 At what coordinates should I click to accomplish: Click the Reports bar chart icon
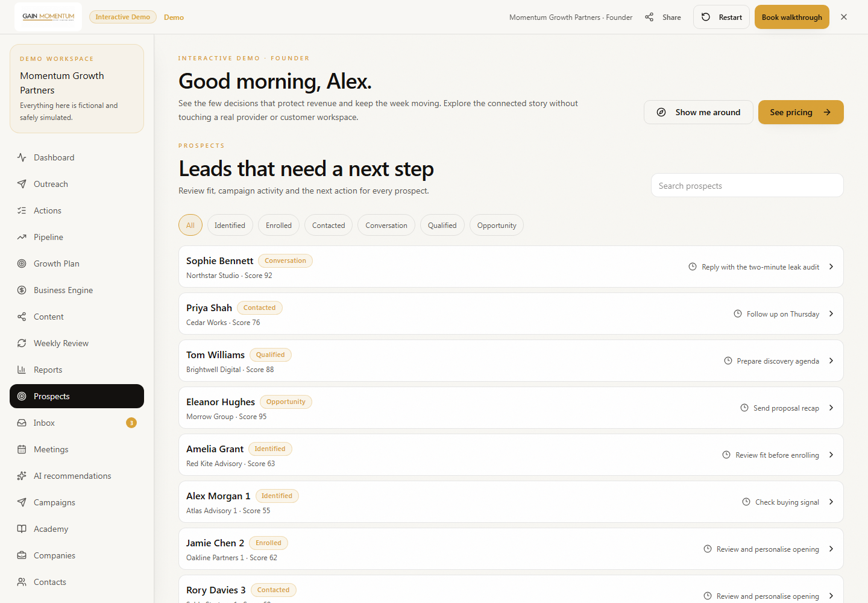(22, 370)
